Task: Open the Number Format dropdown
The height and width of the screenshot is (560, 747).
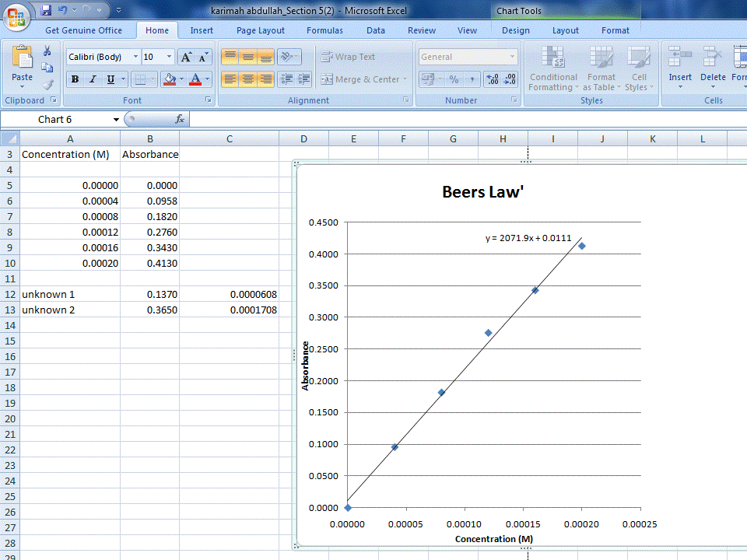Action: point(512,56)
